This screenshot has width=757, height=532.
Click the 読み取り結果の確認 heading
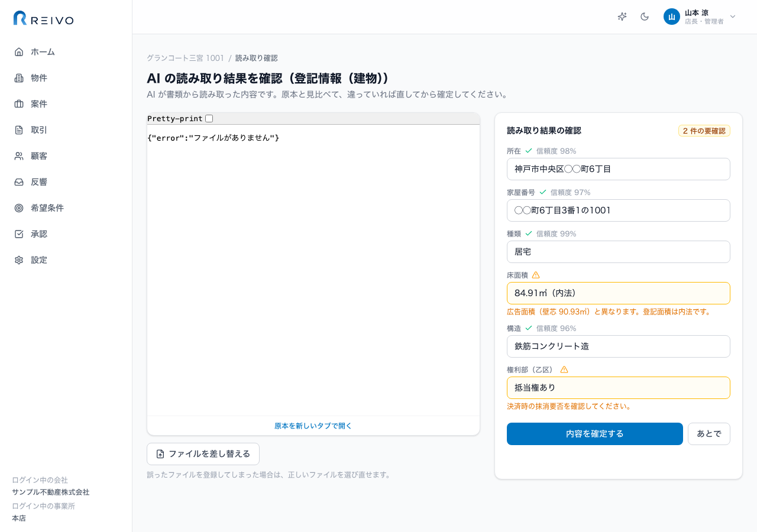pyautogui.click(x=544, y=131)
